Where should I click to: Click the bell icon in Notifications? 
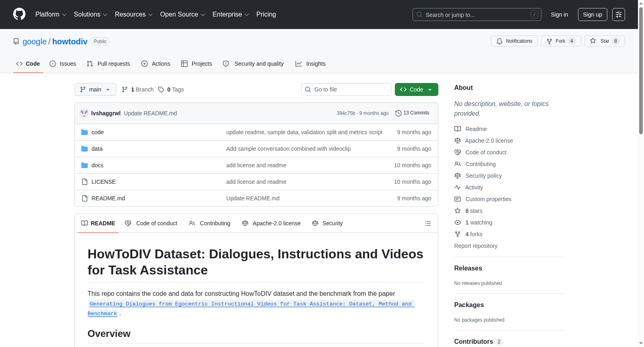pos(500,41)
